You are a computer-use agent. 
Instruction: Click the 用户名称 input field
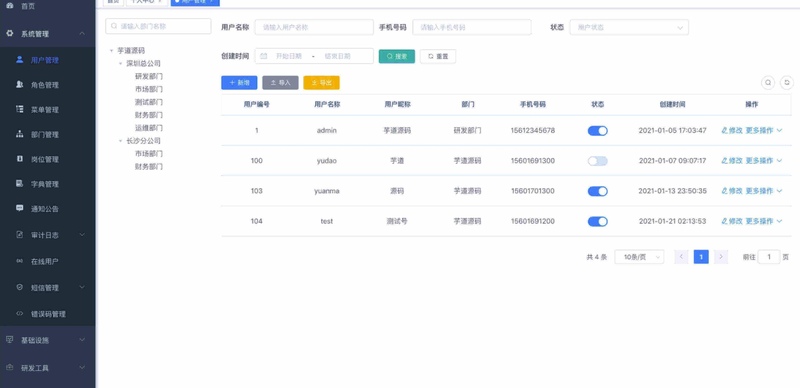pos(314,27)
